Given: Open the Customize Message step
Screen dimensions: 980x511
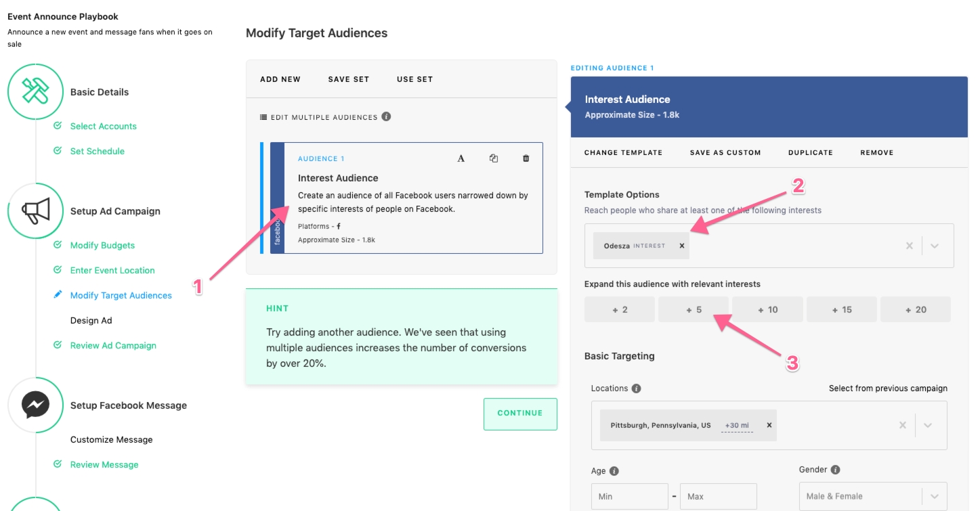Looking at the screenshot, I should (112, 439).
